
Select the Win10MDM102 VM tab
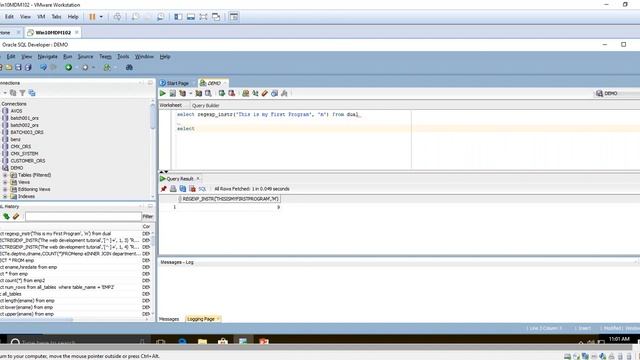pos(52,32)
